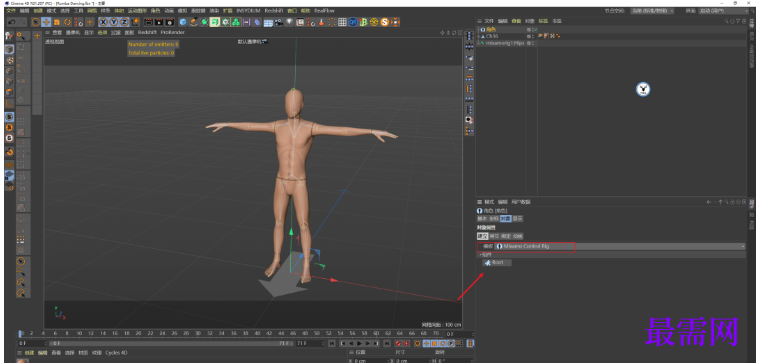
Task: Open viewport ProRender menu
Action: tap(173, 32)
